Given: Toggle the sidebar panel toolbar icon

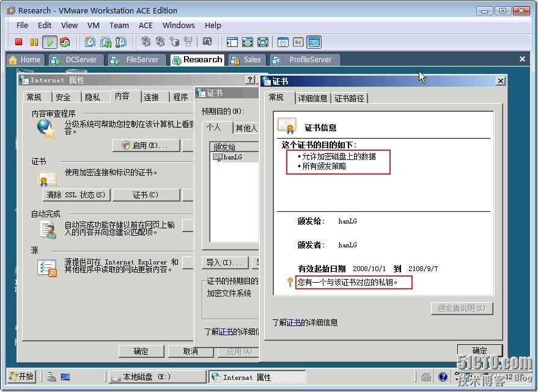Looking at the screenshot, I should pyautogui.click(x=232, y=42).
